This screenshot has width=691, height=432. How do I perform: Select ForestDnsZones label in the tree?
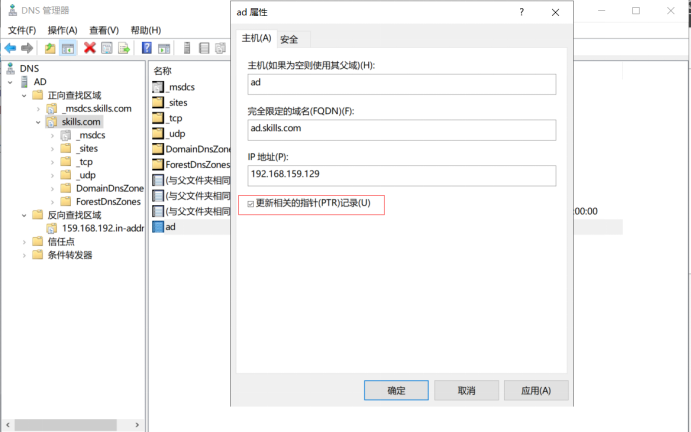click(x=108, y=201)
